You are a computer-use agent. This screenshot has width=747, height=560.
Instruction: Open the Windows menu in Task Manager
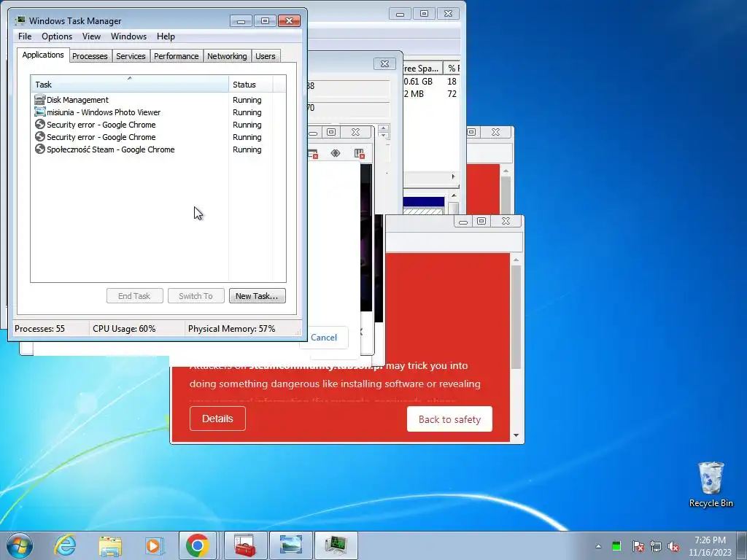click(128, 36)
